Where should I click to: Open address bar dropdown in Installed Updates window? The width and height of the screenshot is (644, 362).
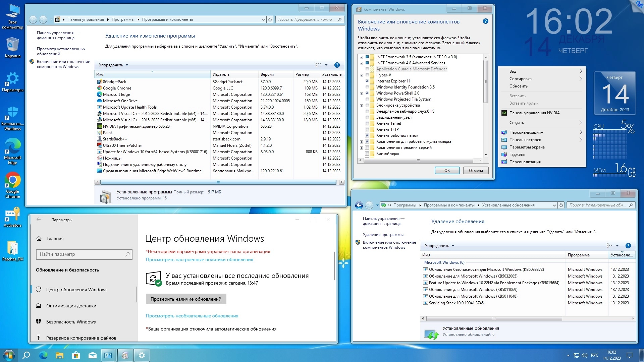[554, 205]
